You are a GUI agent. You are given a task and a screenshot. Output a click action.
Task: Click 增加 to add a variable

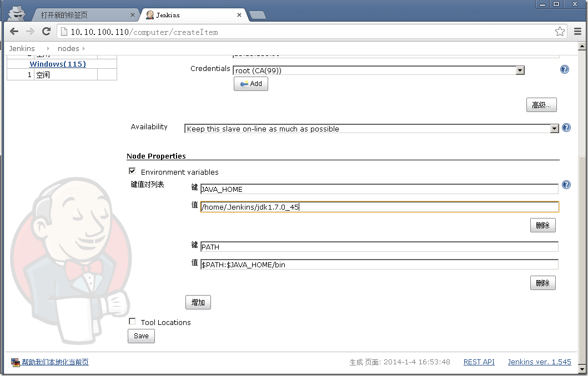point(198,302)
